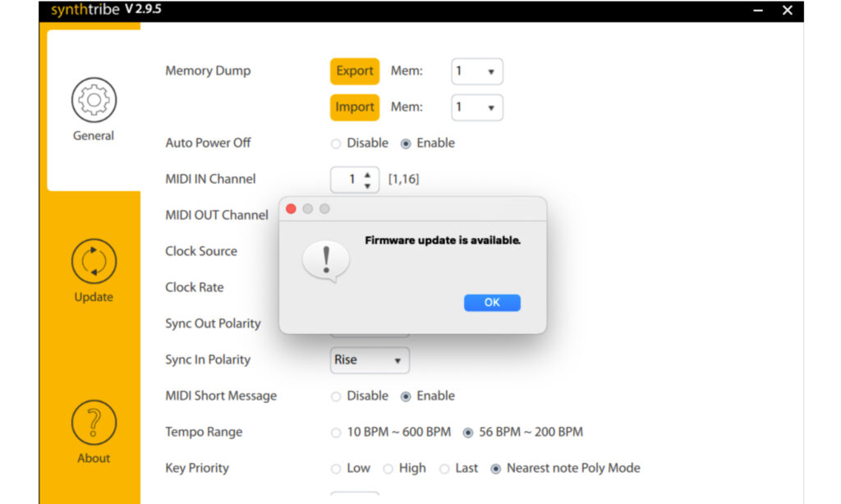Click the 'MIDI OUT Channel' label
This screenshot has width=841, height=504.
pyautogui.click(x=217, y=215)
